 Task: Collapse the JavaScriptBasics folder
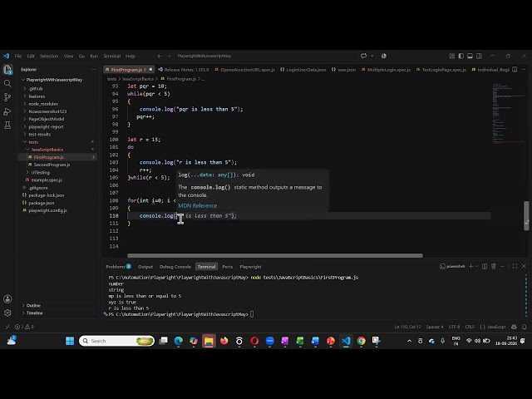(47, 150)
